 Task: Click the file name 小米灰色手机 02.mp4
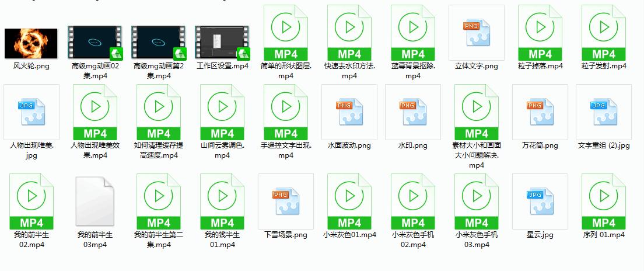(413, 239)
